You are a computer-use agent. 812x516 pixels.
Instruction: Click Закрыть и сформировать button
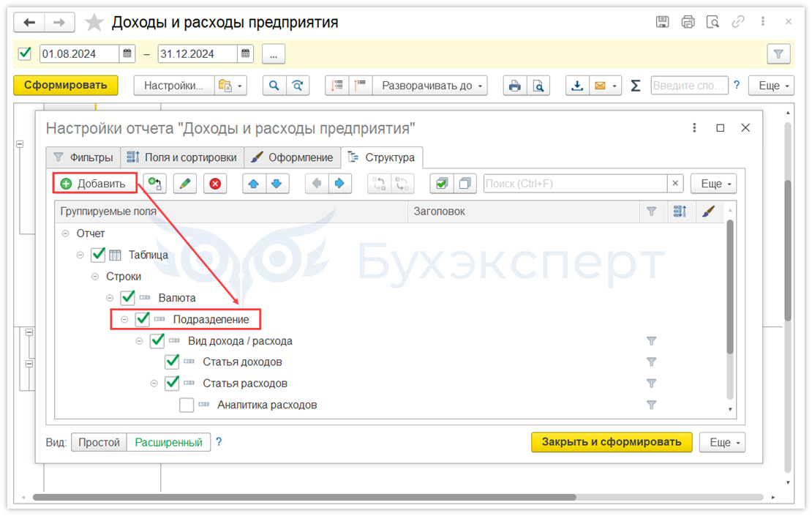pos(612,442)
